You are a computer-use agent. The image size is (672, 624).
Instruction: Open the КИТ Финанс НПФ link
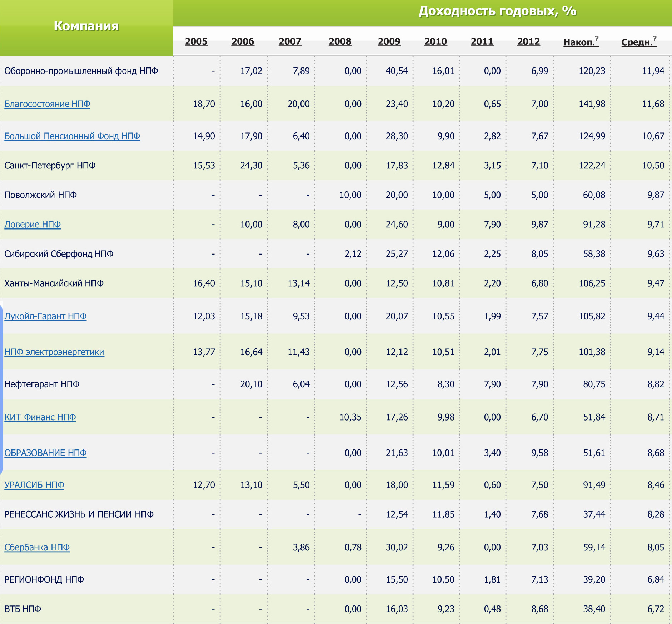(x=40, y=417)
